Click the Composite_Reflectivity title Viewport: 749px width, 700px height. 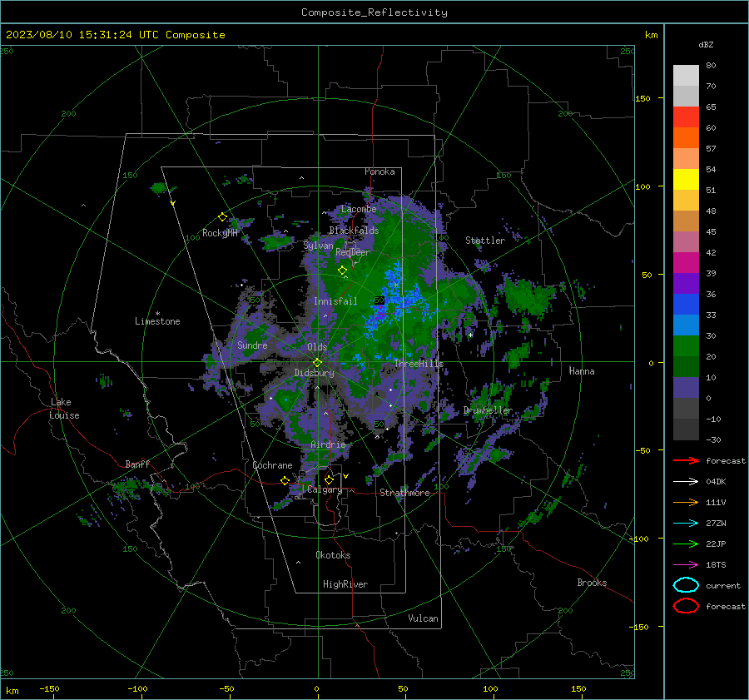pos(374,12)
